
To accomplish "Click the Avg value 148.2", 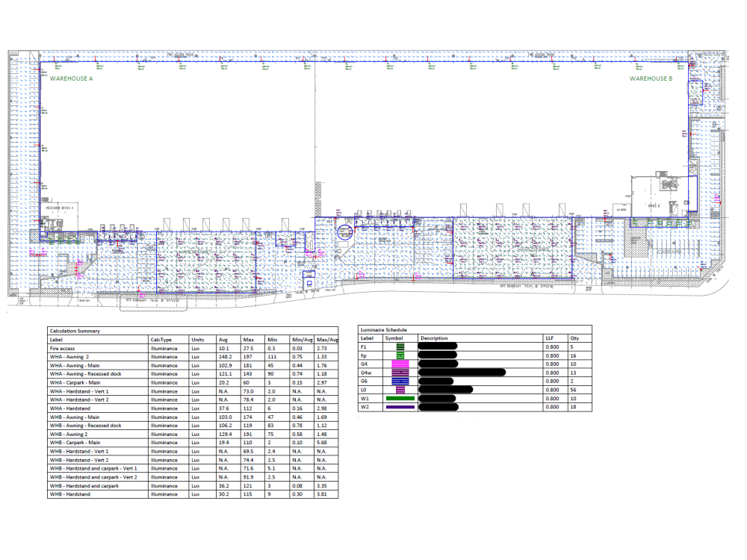I will click(x=225, y=357).
